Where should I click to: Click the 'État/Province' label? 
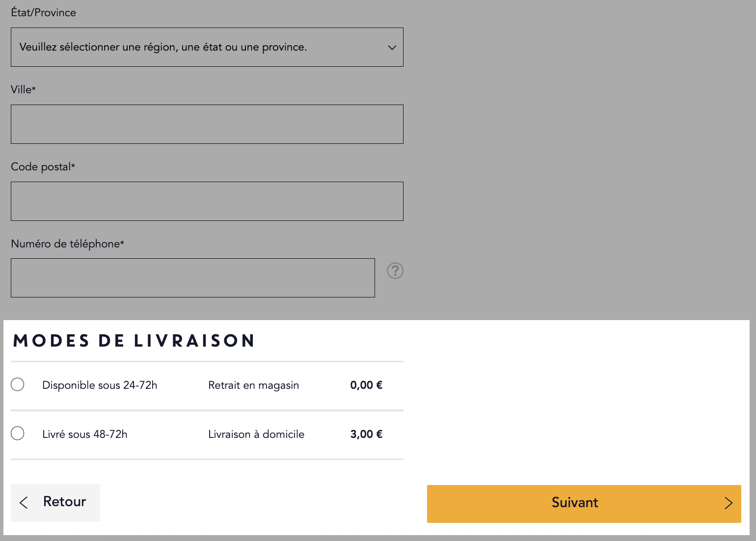43,12
